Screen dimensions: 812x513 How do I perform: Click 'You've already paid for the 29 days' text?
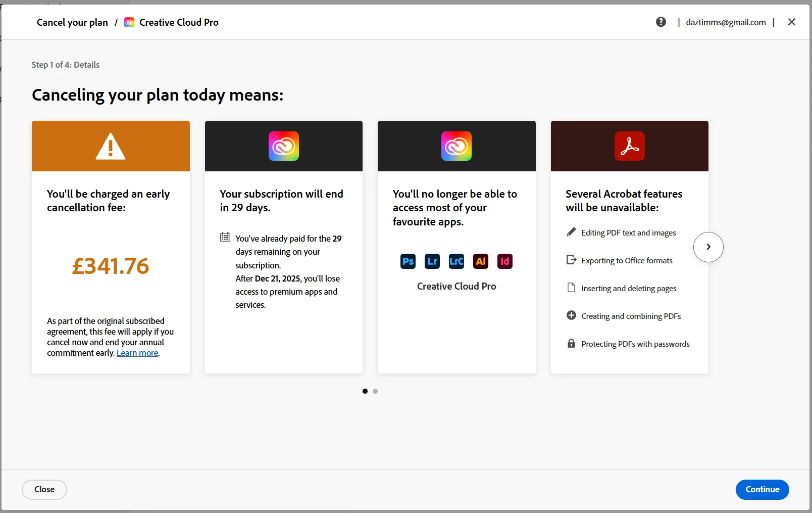click(288, 252)
